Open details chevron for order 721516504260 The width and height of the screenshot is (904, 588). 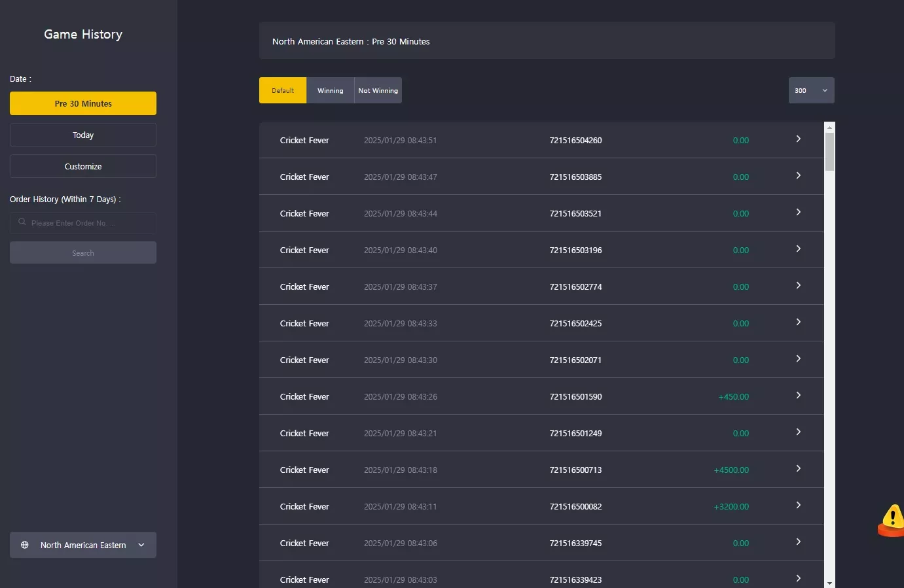pyautogui.click(x=798, y=139)
